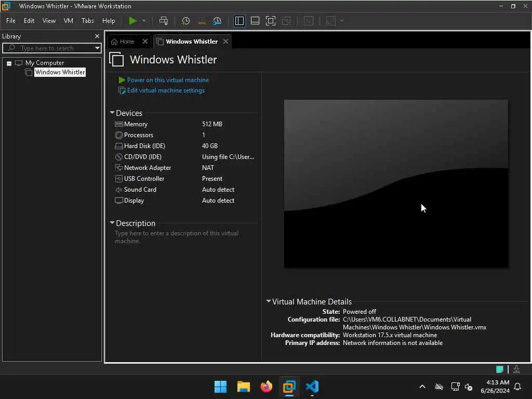Open the USB Controller device entry
532x399 pixels.
pyautogui.click(x=144, y=179)
